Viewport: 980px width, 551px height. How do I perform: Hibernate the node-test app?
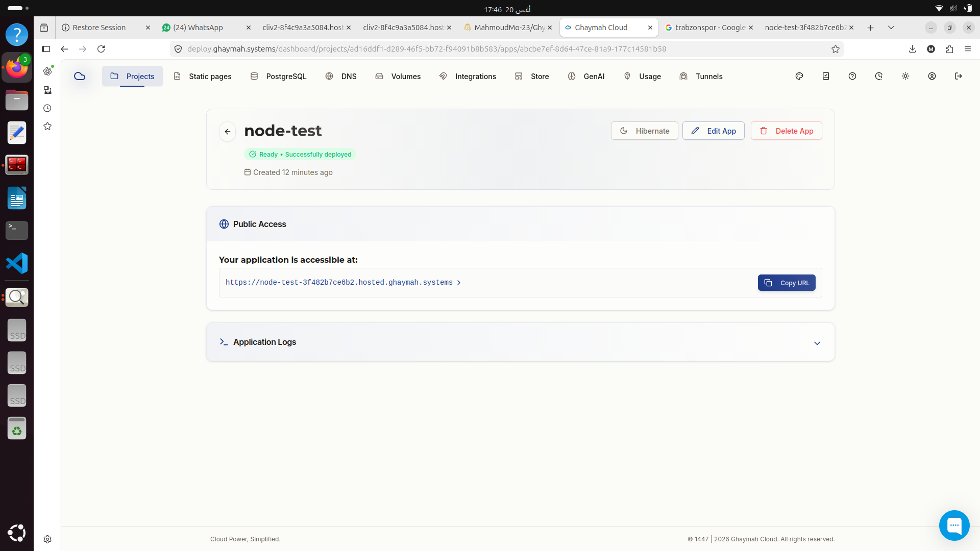click(x=645, y=131)
